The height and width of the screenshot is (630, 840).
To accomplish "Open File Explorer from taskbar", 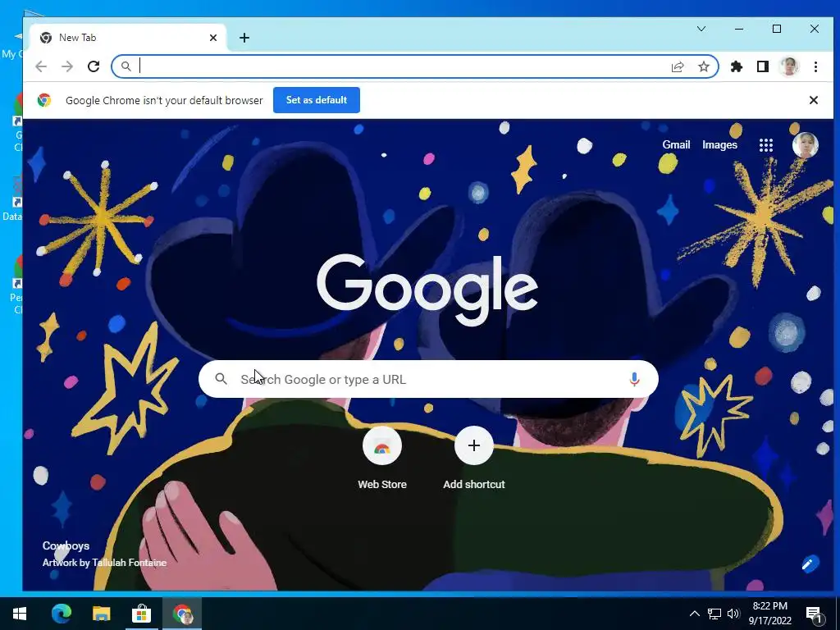I will point(101,614).
